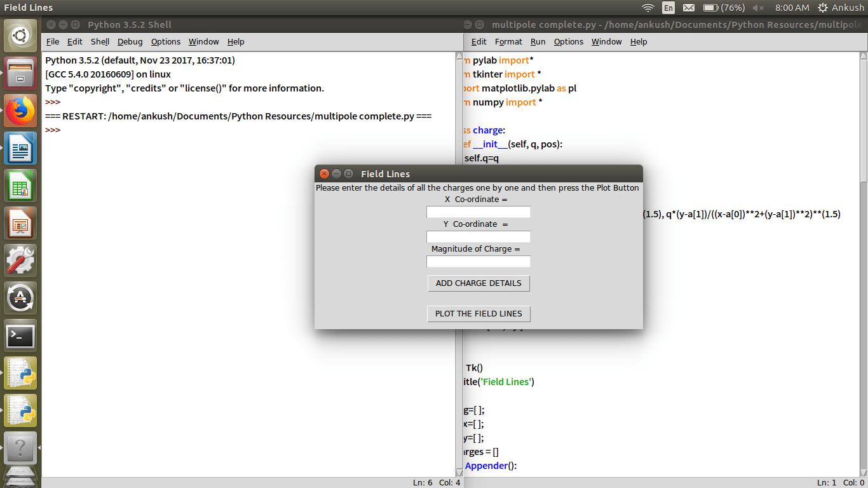
Task: Click the X Co-ordinate input field
Action: pyautogui.click(x=478, y=212)
